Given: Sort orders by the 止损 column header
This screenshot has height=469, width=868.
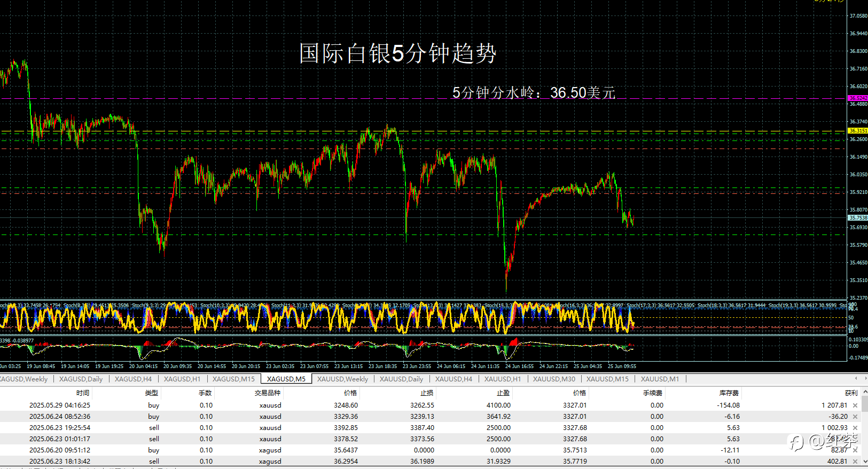Looking at the screenshot, I should coord(427,393).
